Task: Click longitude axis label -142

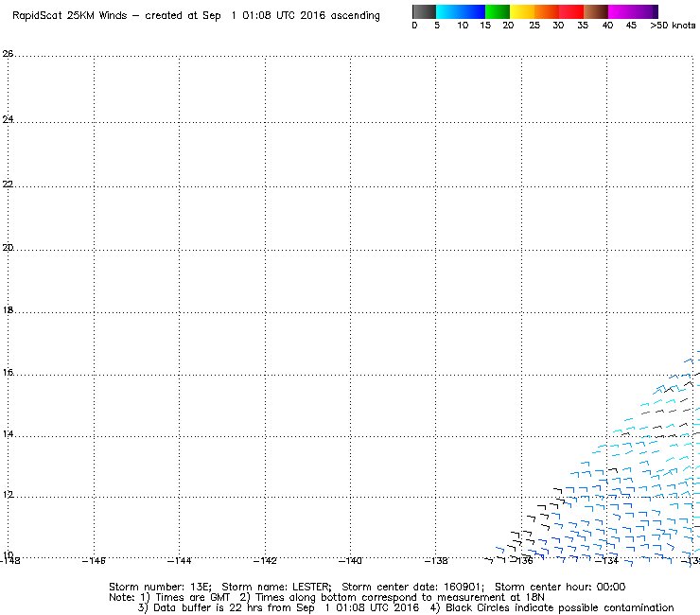Action: pos(265,560)
